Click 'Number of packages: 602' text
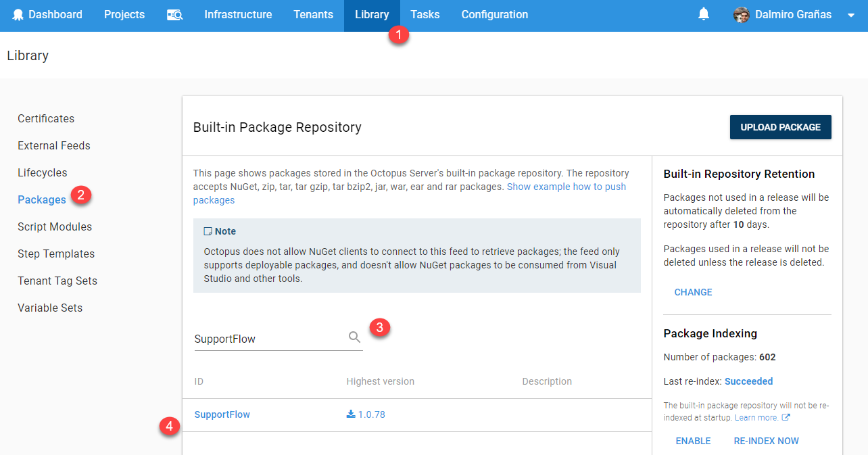This screenshot has height=455, width=868. click(x=720, y=357)
